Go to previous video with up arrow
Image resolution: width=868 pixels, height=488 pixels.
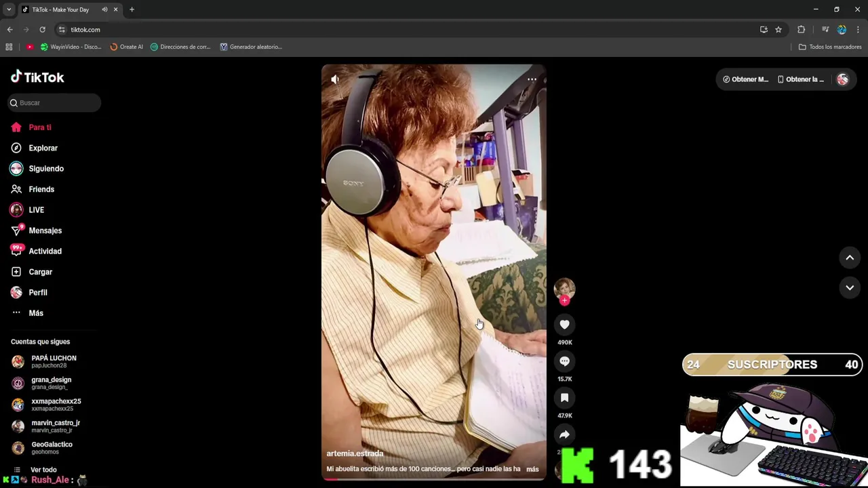[x=849, y=258]
